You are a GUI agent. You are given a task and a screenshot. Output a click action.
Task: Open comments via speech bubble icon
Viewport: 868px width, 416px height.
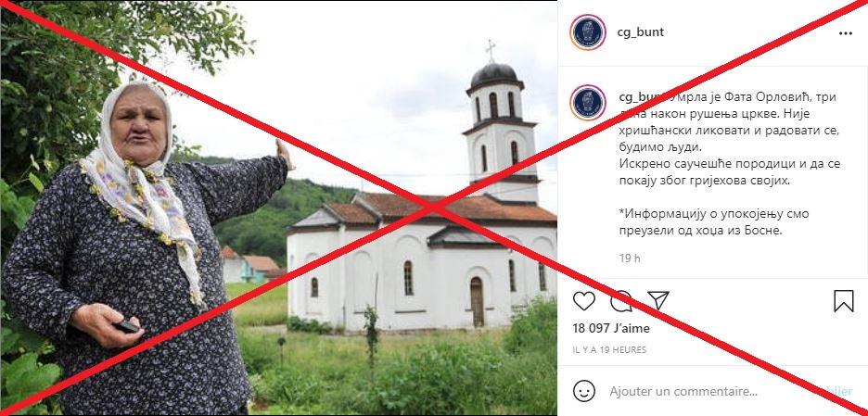point(621,301)
